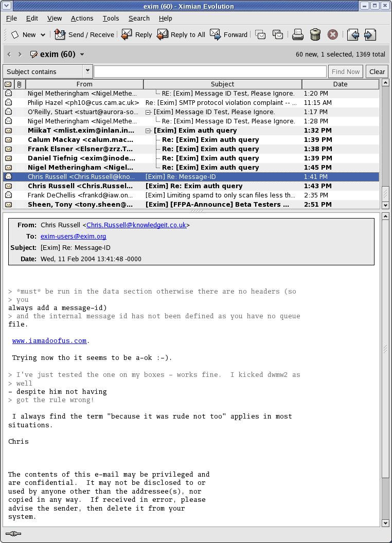The height and width of the screenshot is (543, 392).
Task: Toggle read status icon on the Philip Hazel message
Action: (x=8, y=103)
